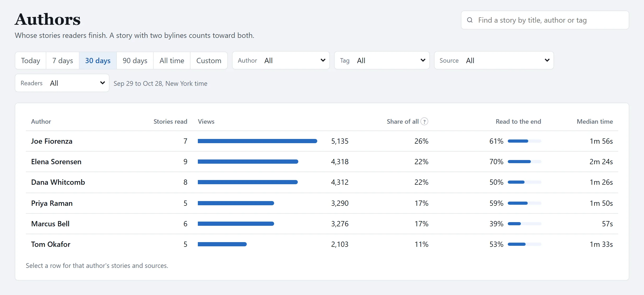Open Elena Sorensen's author row
The image size is (644, 295).
tap(322, 162)
